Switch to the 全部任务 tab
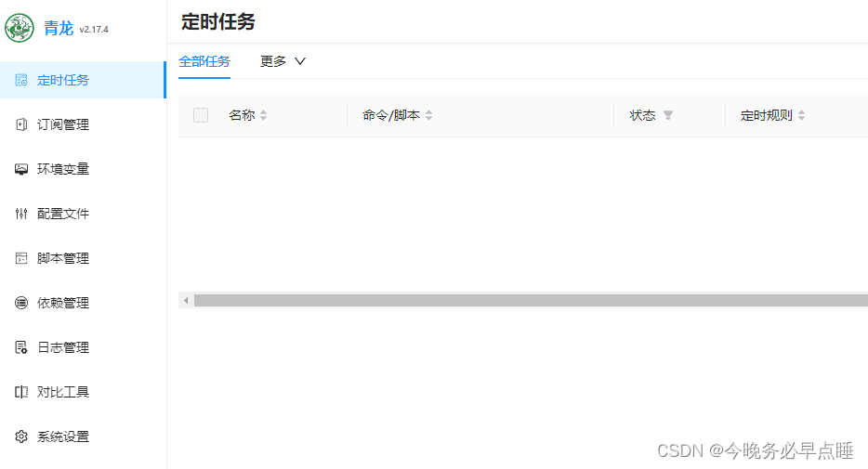Screen dimensions: 868x469 click(204, 61)
